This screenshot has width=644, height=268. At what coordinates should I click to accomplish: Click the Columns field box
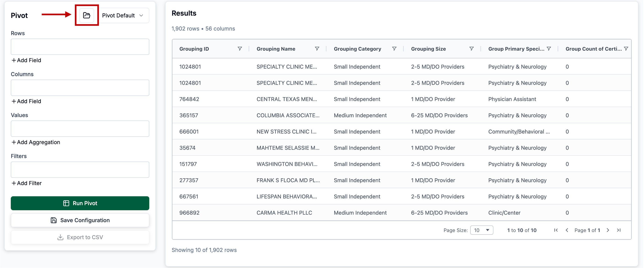(x=80, y=88)
